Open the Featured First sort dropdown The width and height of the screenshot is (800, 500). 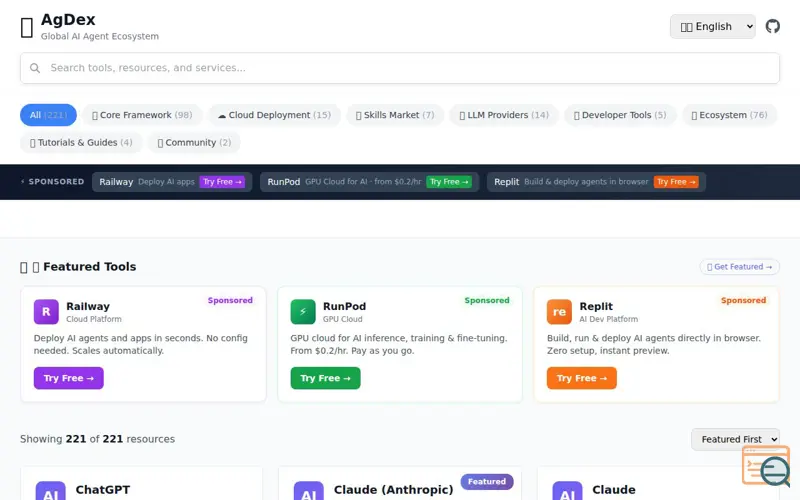[x=735, y=439]
